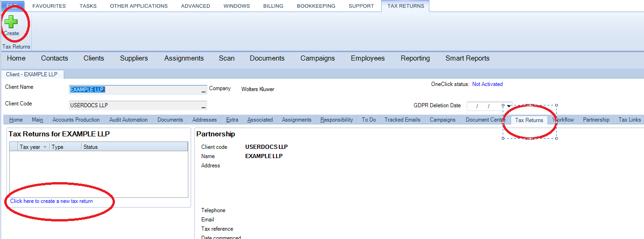The image size is (644, 239).
Task: Click the Status column header
Action: [x=135, y=147]
